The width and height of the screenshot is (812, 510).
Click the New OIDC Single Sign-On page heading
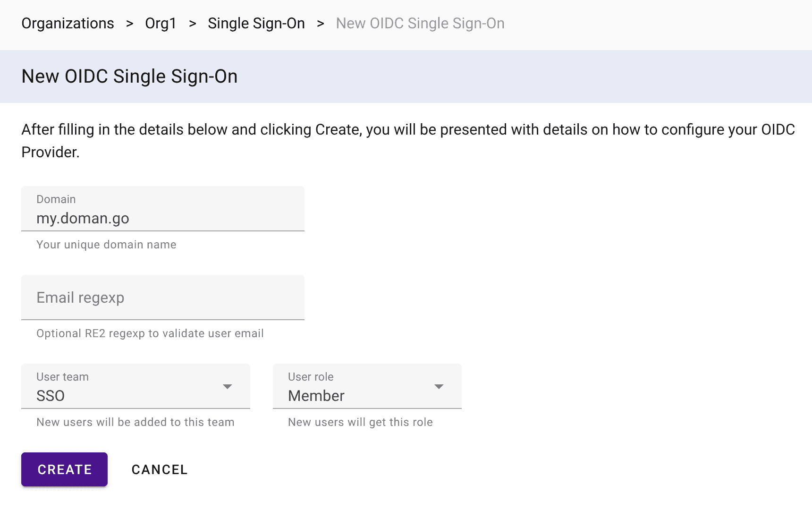[x=129, y=76]
